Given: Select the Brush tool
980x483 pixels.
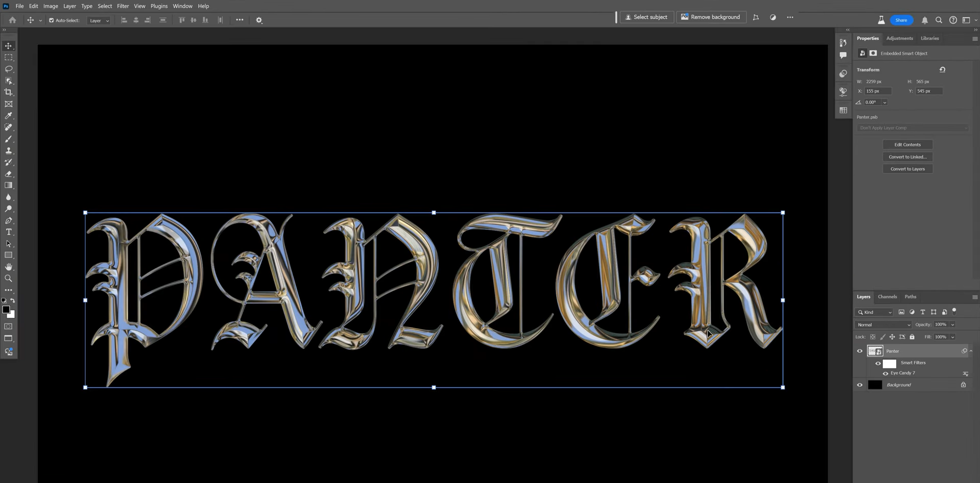Looking at the screenshot, I should click(x=9, y=139).
